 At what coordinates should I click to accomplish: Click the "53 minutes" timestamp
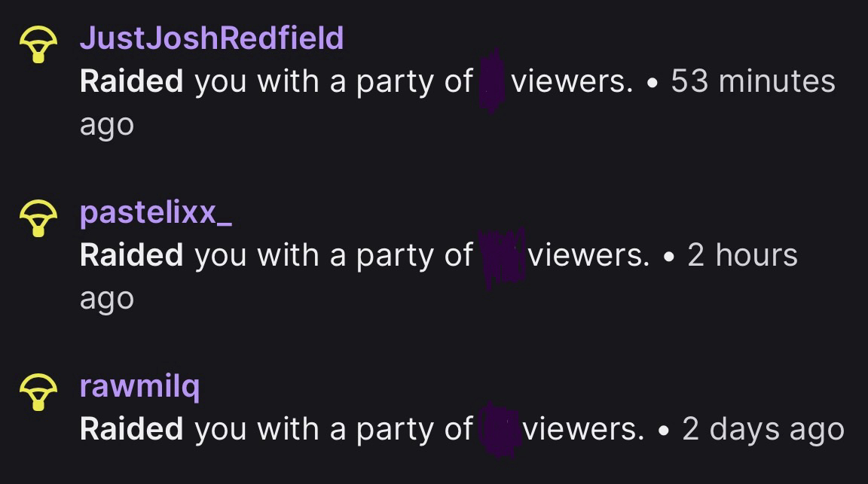coord(753,81)
